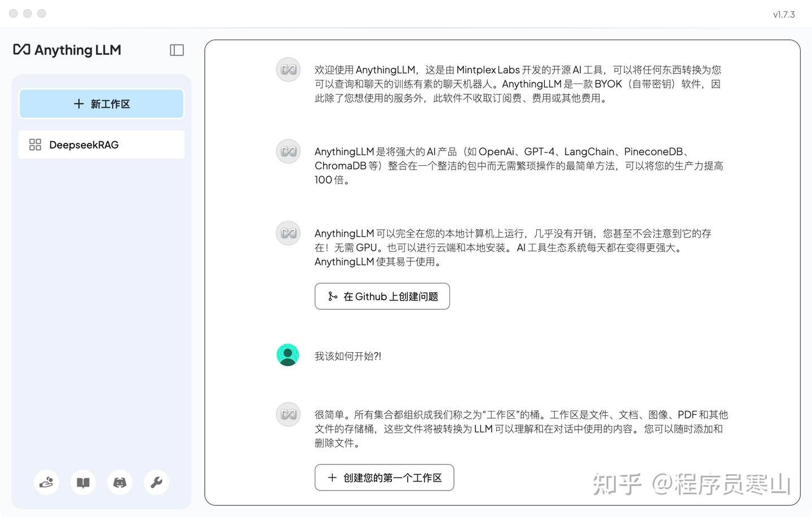812x517 pixels.
Task: Click the plus icon in 新工作区 button
Action: [78, 104]
